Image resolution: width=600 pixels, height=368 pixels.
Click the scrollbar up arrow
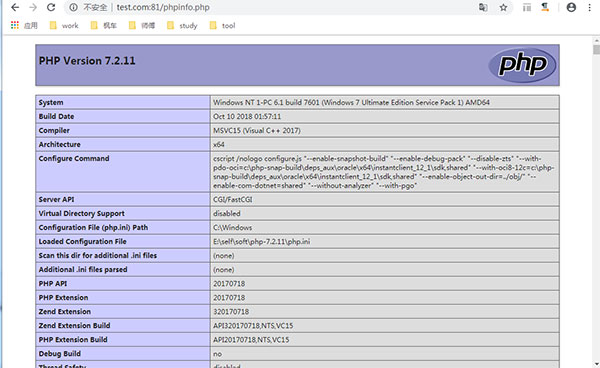click(x=597, y=40)
